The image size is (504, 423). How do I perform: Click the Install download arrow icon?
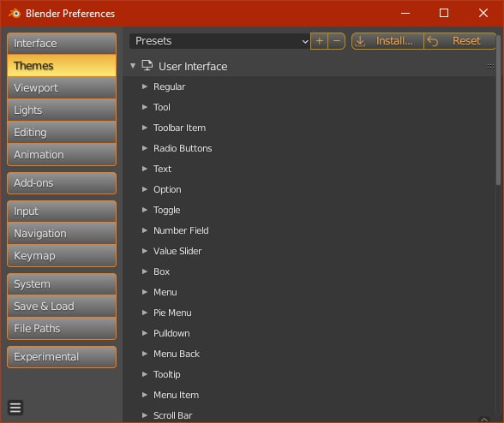tap(360, 41)
